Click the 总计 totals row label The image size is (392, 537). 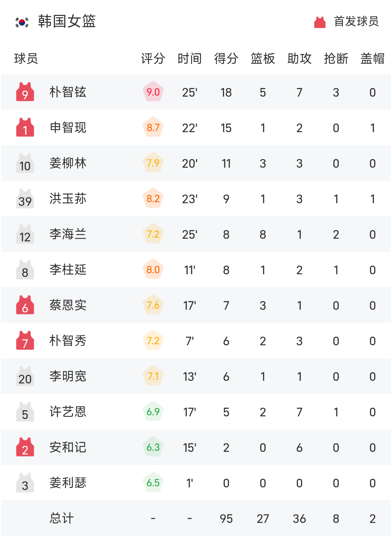(62, 518)
